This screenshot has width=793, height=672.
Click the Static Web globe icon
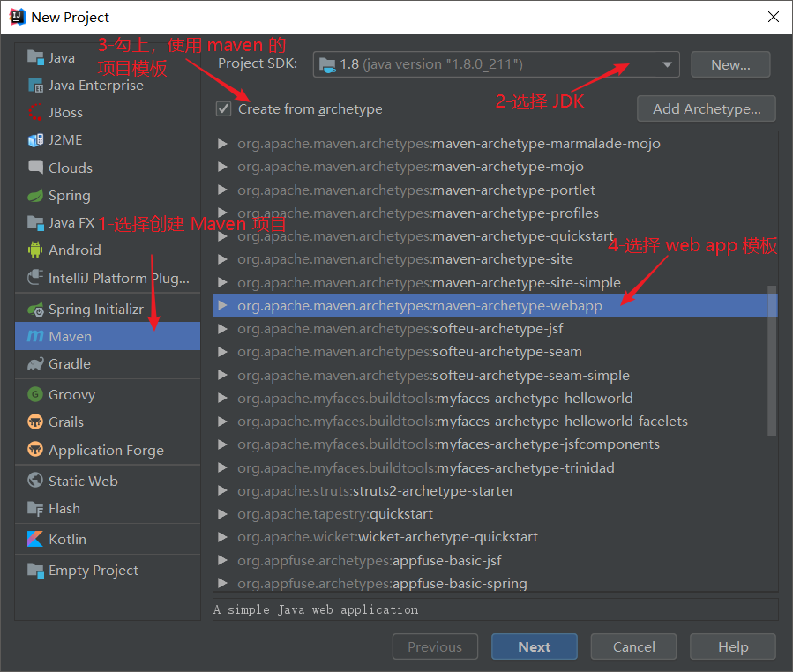[x=35, y=481]
